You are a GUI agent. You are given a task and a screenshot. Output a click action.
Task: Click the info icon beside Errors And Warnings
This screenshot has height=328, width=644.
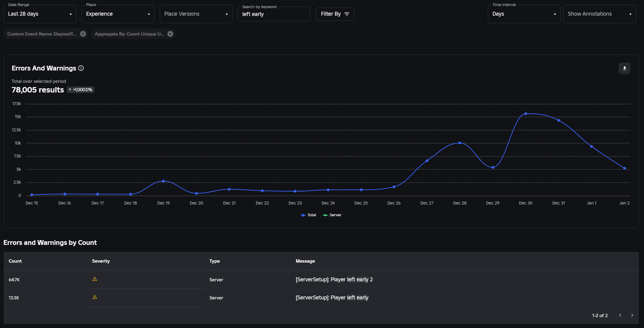[x=81, y=68]
